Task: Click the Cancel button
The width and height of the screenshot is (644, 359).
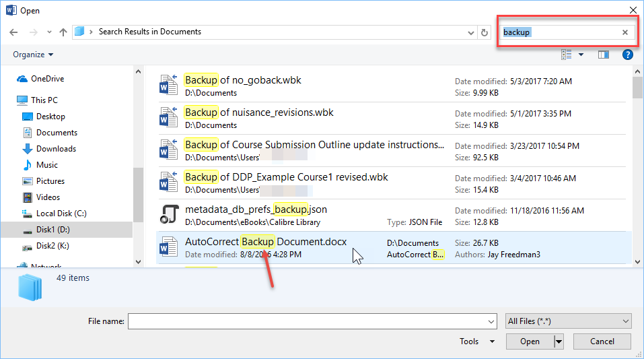Action: pyautogui.click(x=602, y=341)
